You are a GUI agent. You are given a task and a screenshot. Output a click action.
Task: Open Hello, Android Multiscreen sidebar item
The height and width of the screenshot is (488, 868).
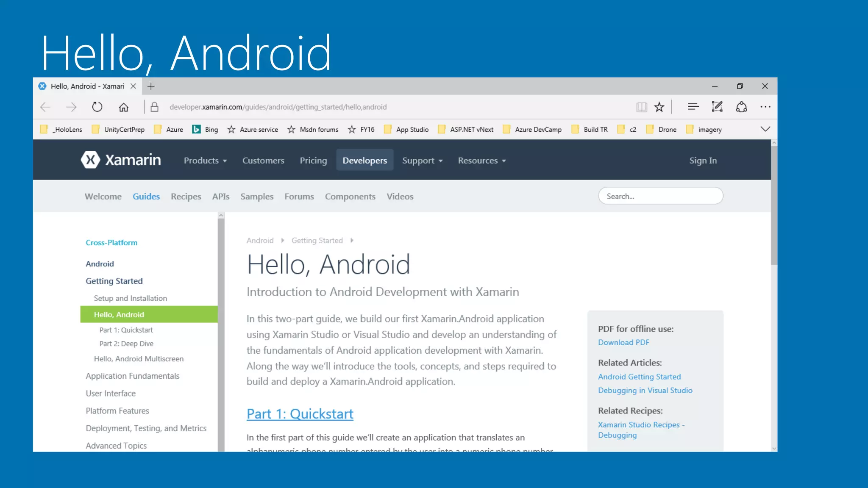pos(139,359)
